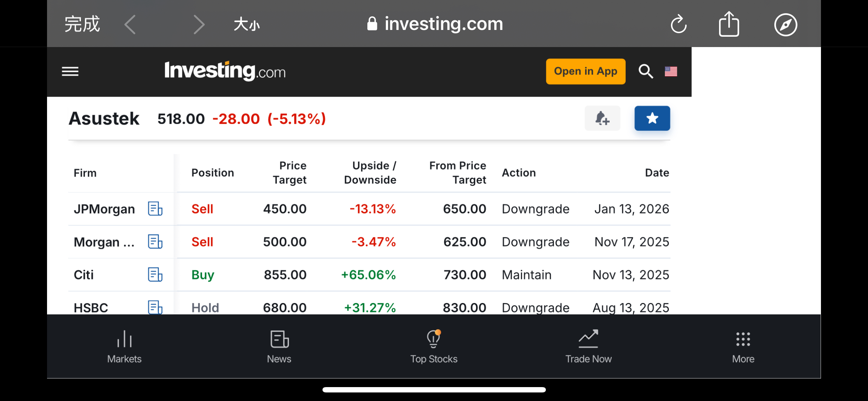
Task: Go back with the browser's left chevron
Action: point(130,25)
